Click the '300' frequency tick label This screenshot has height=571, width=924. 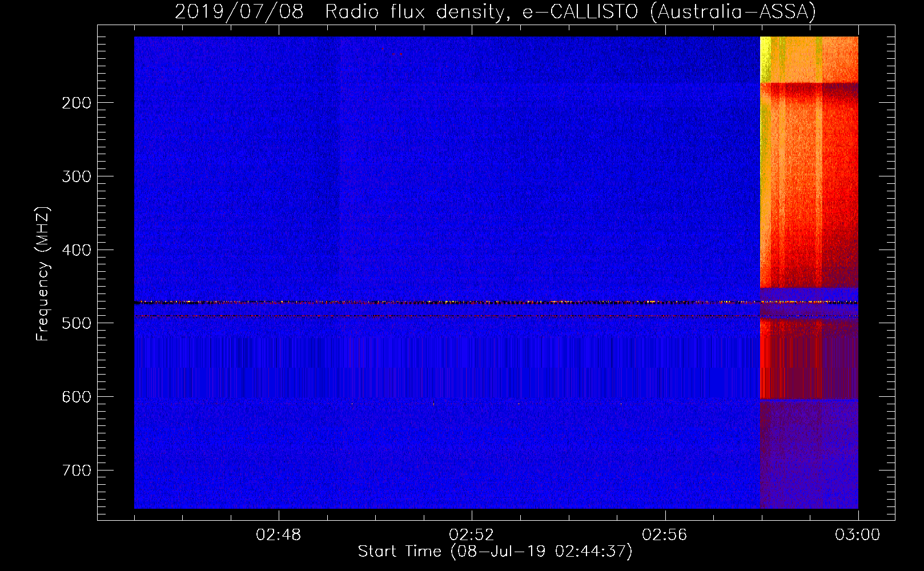77,176
